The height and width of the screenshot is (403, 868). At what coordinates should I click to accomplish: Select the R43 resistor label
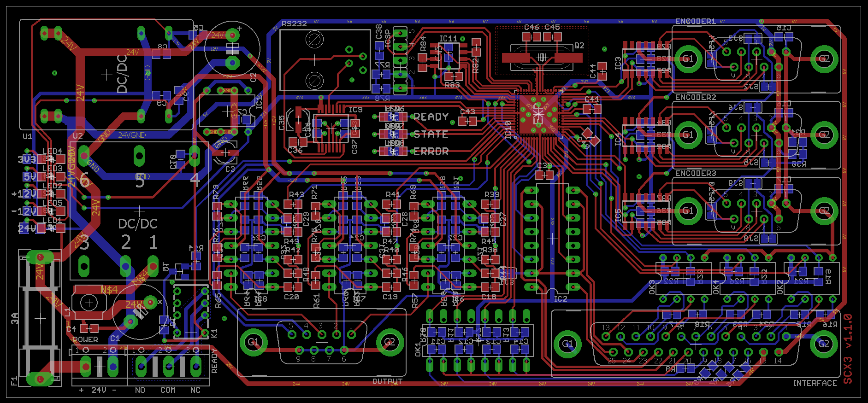point(296,194)
